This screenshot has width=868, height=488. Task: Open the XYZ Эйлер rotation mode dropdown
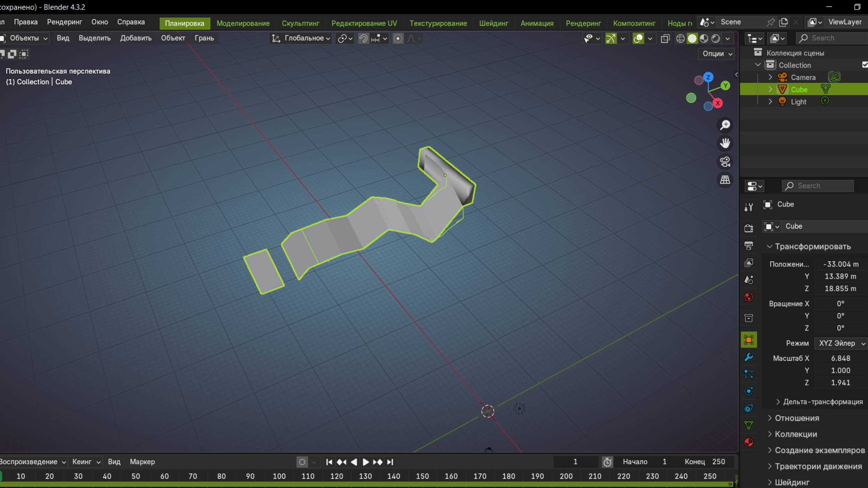841,343
